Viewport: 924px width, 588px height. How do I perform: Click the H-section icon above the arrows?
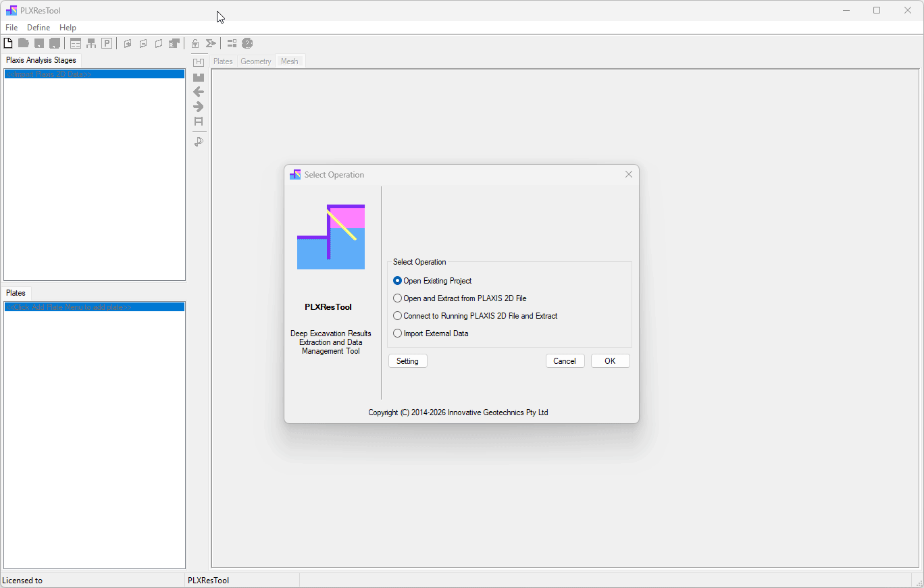[x=199, y=62]
